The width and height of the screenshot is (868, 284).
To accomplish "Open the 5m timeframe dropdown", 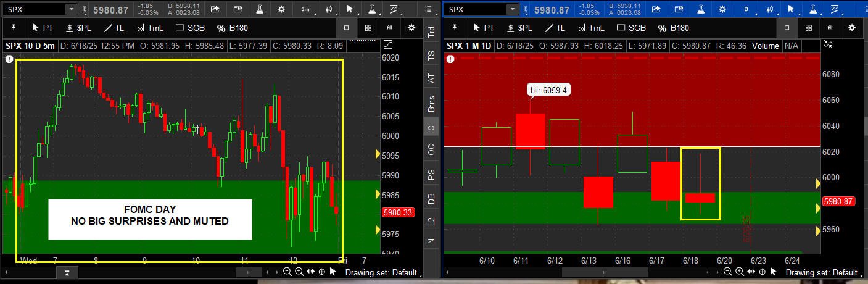I will pyautogui.click(x=305, y=9).
